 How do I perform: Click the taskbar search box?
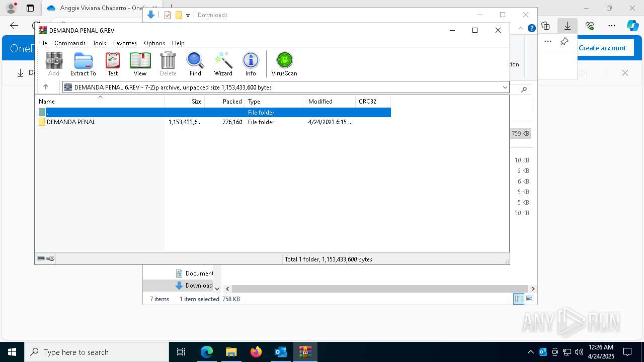[x=97, y=352]
